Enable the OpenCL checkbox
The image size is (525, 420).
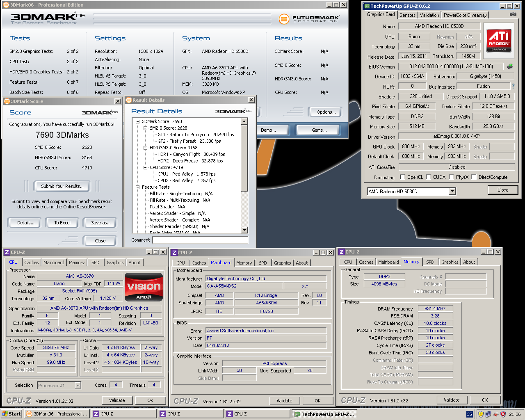click(402, 177)
